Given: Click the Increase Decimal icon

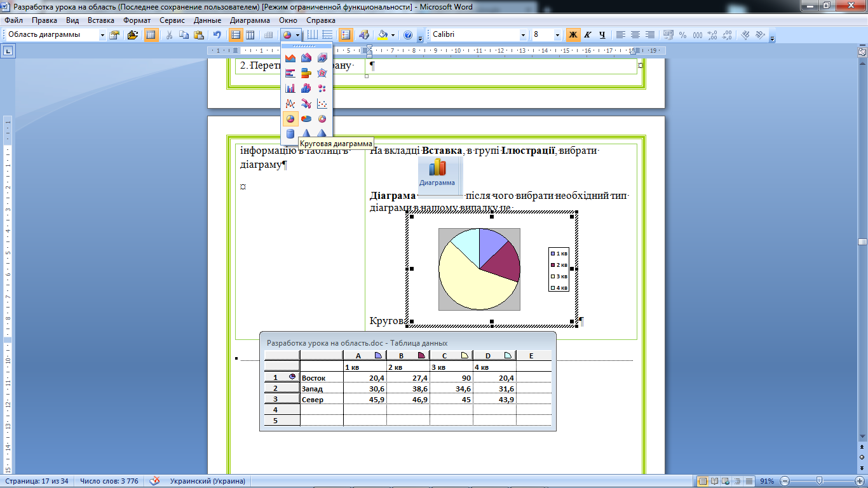Looking at the screenshot, I should click(x=712, y=35).
